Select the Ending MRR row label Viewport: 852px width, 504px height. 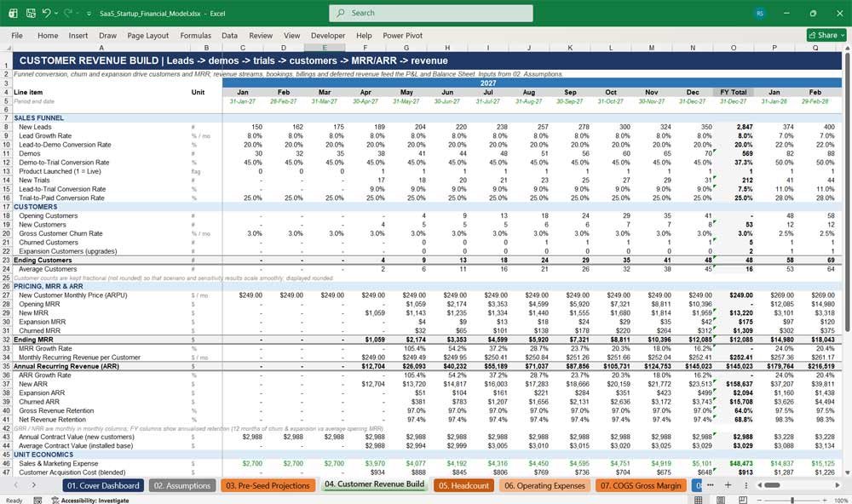pyautogui.click(x=33, y=340)
